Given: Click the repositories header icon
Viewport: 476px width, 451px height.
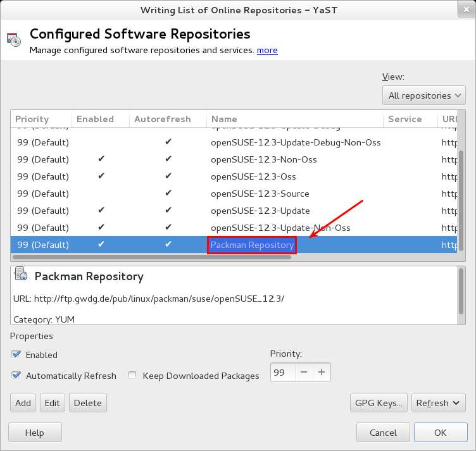Looking at the screenshot, I should (x=14, y=40).
